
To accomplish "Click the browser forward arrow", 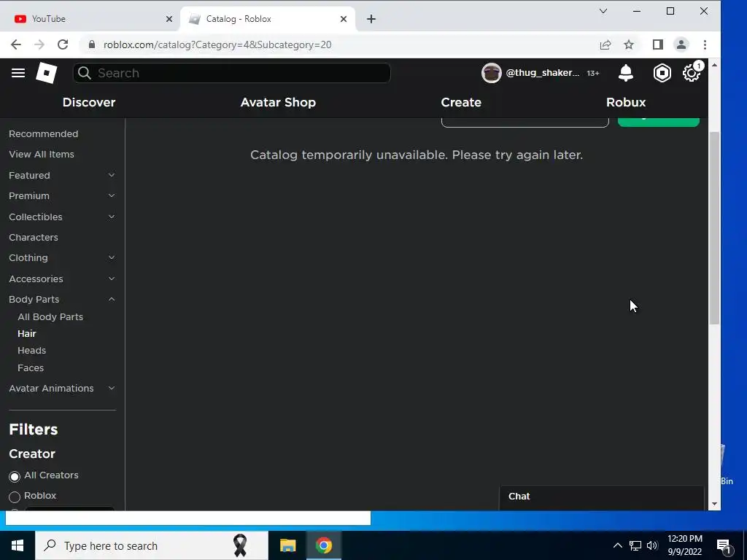I will (39, 44).
